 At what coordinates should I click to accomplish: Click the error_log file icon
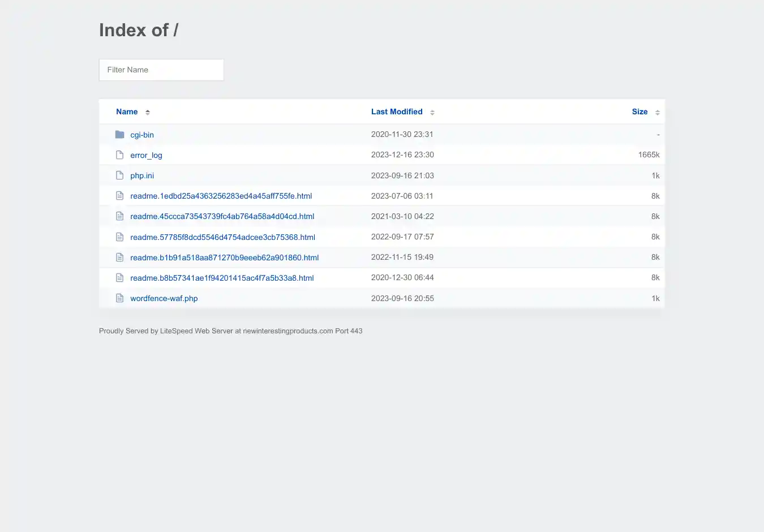pyautogui.click(x=119, y=155)
